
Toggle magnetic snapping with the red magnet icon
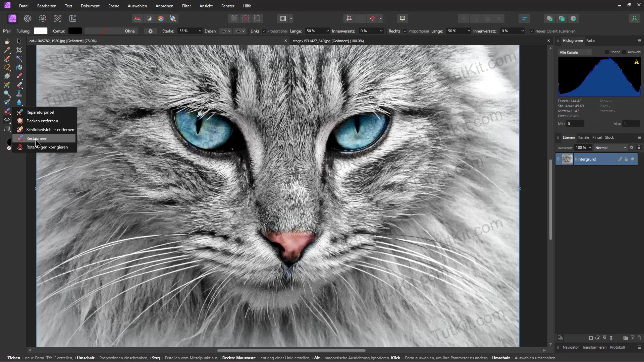372,18
